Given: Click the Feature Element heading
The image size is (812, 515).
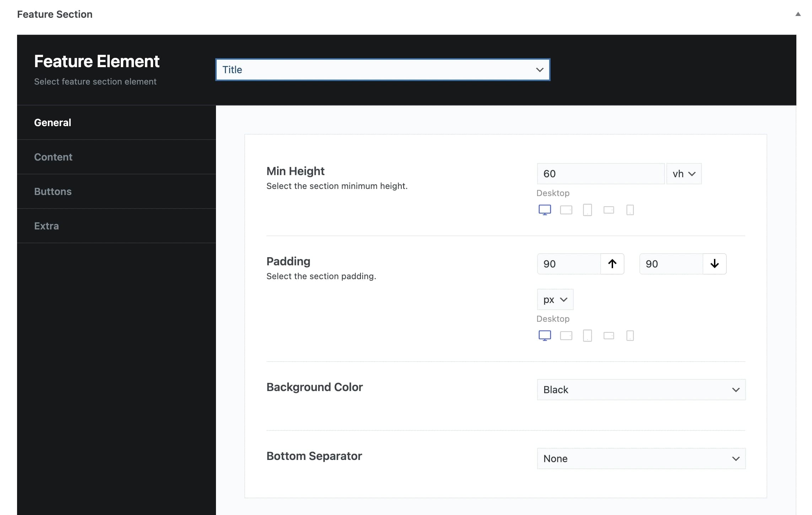Looking at the screenshot, I should 97,61.
